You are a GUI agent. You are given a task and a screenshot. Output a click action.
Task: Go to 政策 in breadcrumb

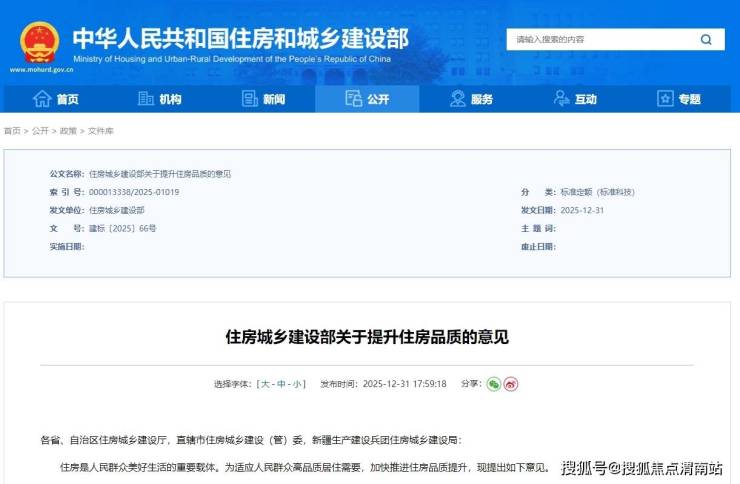(x=68, y=131)
